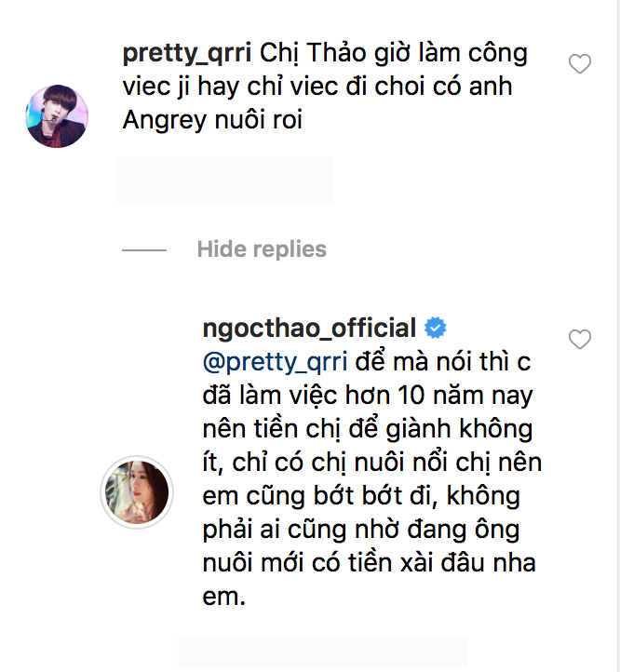Open ngocthao_official's profile picture

pos(136,491)
